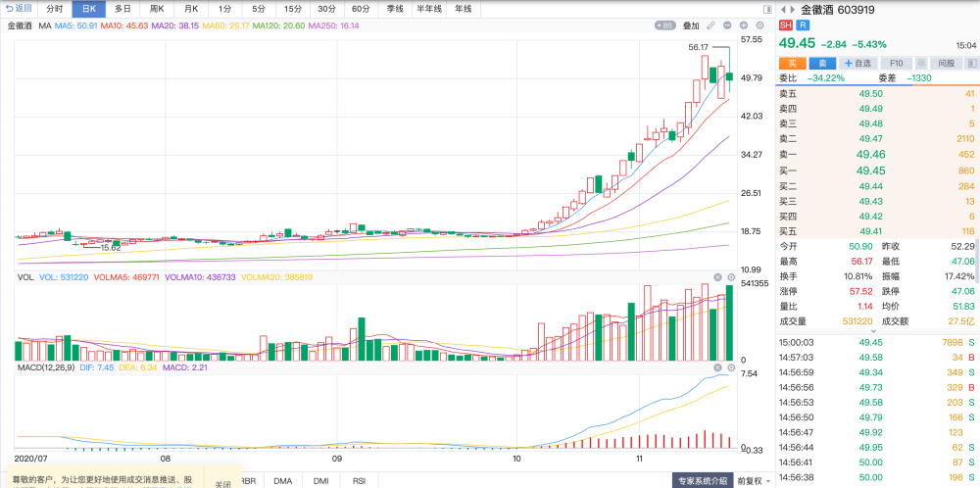Select the DMA indicator tab
The width and height of the screenshot is (980, 488).
pos(283,481)
